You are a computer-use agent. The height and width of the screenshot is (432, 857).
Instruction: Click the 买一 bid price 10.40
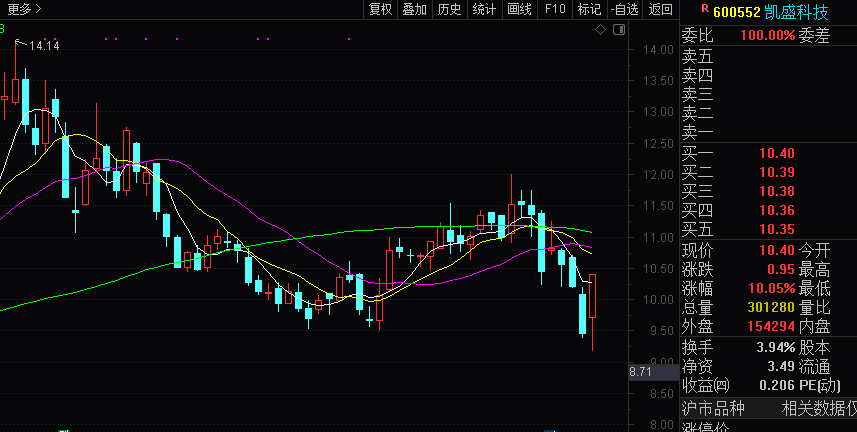[x=776, y=153]
